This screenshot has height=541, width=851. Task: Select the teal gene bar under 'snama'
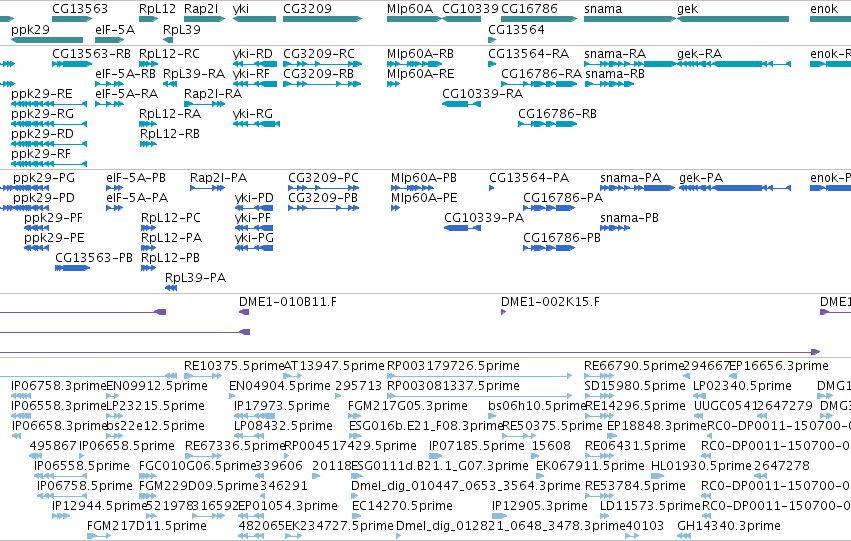click(630, 19)
